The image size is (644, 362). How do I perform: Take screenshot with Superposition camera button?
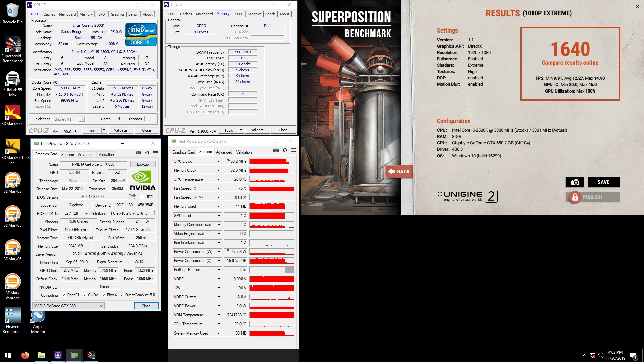point(575,182)
